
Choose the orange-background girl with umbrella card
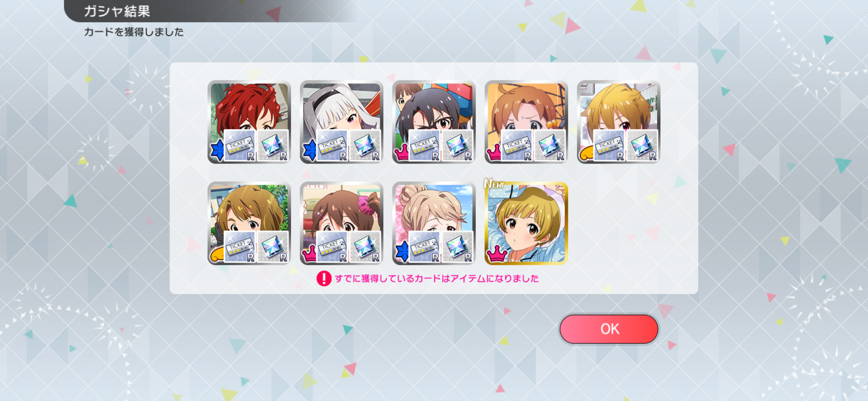(x=526, y=122)
